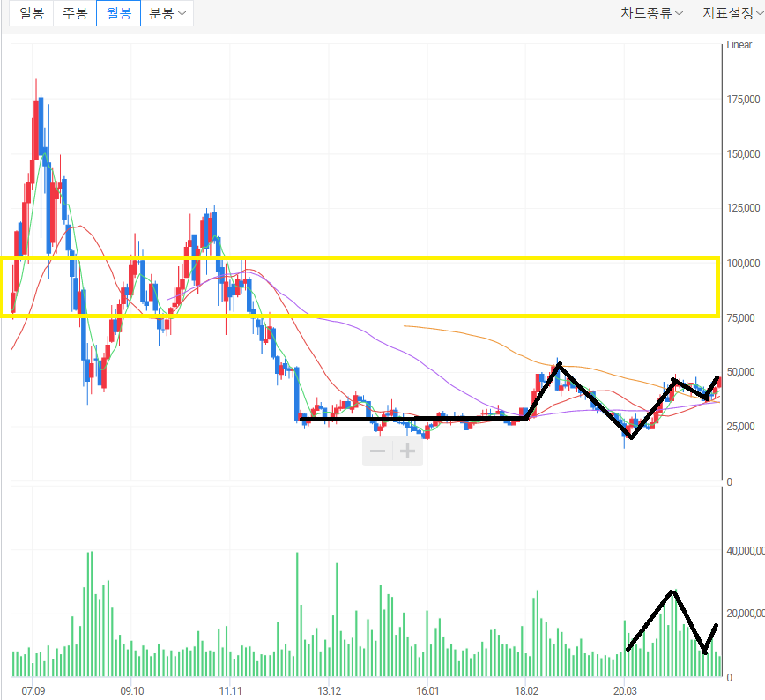Click the 20.03 date axis label
Image resolution: width=765 pixels, height=700 pixels.
tap(625, 690)
